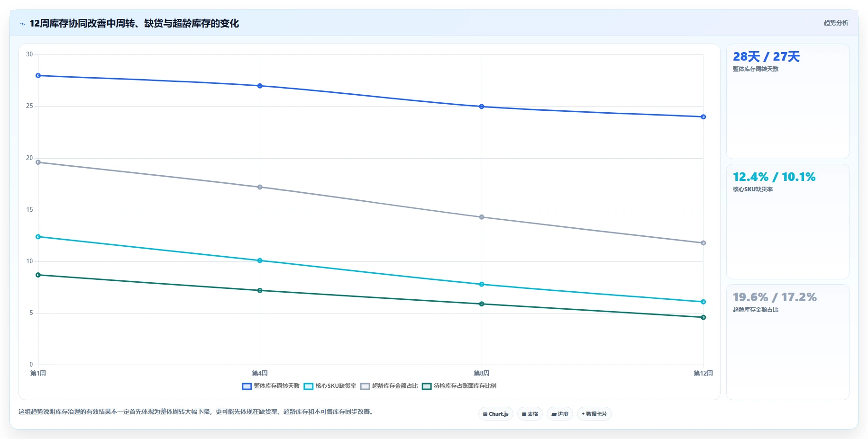Image resolution: width=868 pixels, height=439 pixels.
Task: Click the 28天 / 27天 card value
Action: [766, 57]
